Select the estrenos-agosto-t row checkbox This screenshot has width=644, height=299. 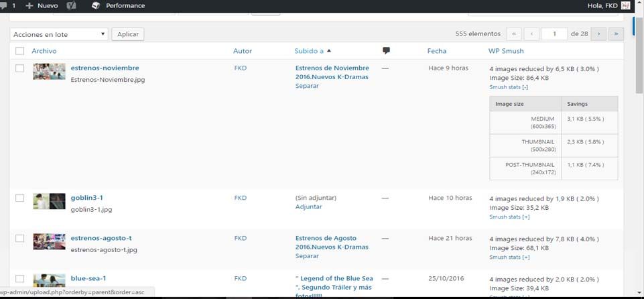[x=19, y=238]
